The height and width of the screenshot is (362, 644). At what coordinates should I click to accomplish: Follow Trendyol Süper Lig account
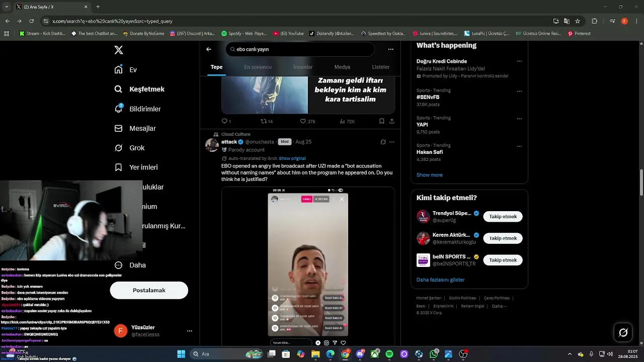click(503, 217)
